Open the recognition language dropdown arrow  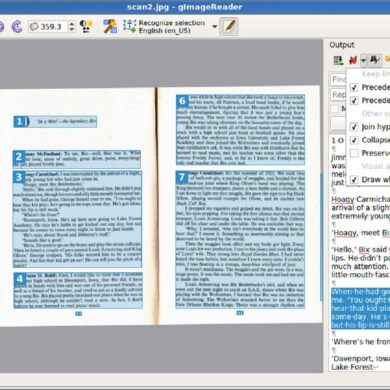tap(215, 27)
